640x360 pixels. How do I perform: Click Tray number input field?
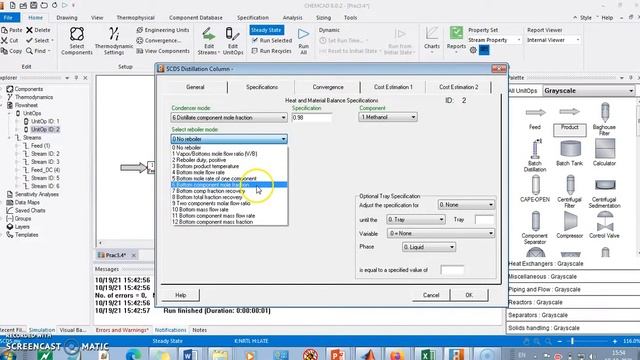(484, 220)
